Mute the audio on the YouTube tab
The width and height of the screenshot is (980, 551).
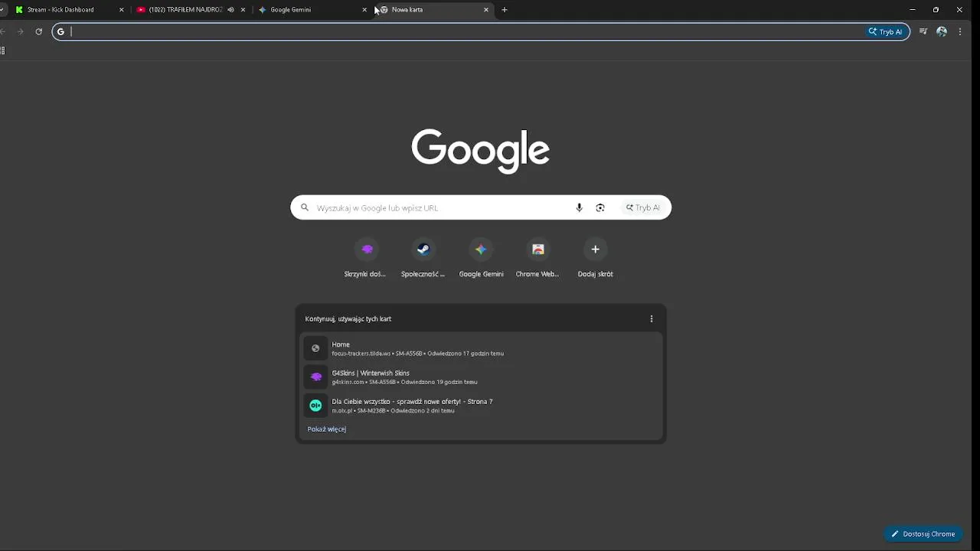click(x=230, y=10)
